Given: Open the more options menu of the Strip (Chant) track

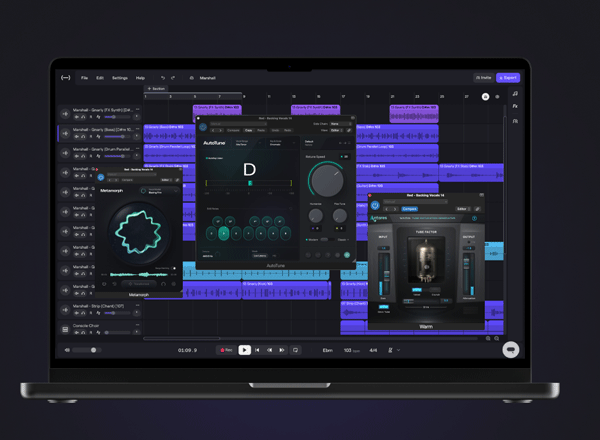Looking at the screenshot, I should (x=138, y=306).
